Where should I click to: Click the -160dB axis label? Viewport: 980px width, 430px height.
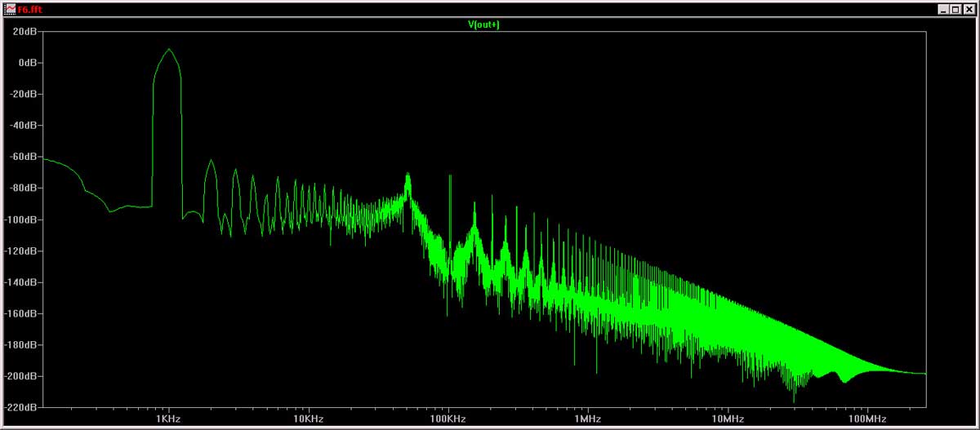coord(21,314)
